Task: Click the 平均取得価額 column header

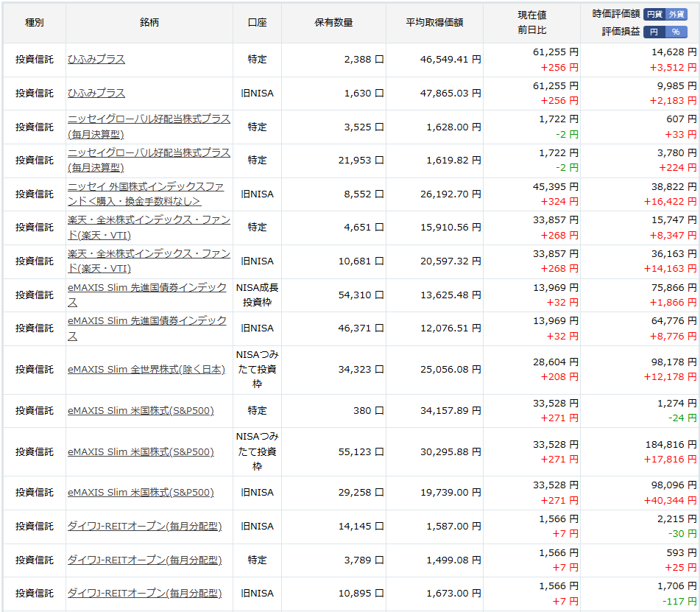Action: click(434, 23)
